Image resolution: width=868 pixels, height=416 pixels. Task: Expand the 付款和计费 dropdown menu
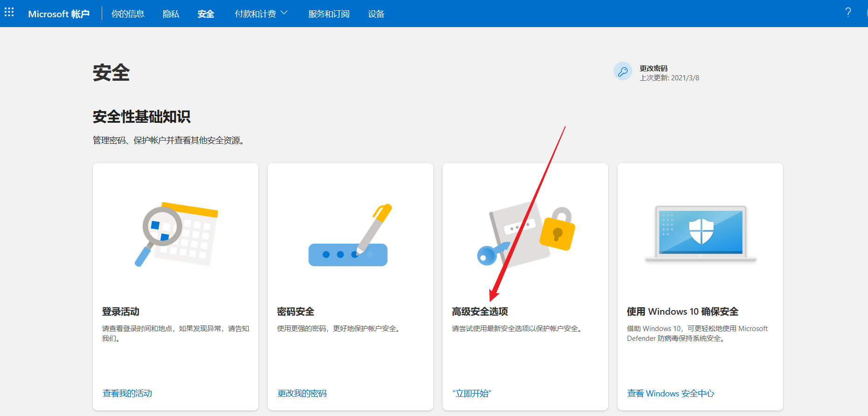(x=261, y=14)
